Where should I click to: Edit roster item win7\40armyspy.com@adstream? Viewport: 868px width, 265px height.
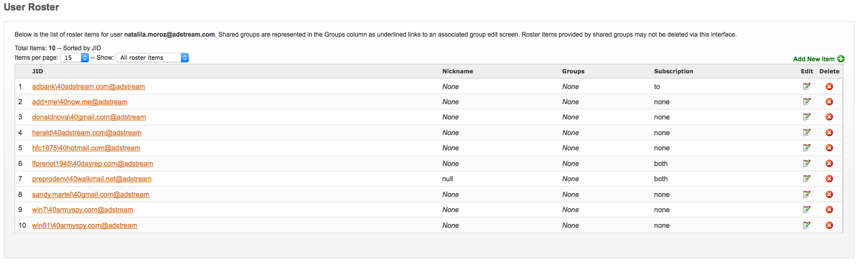click(807, 209)
